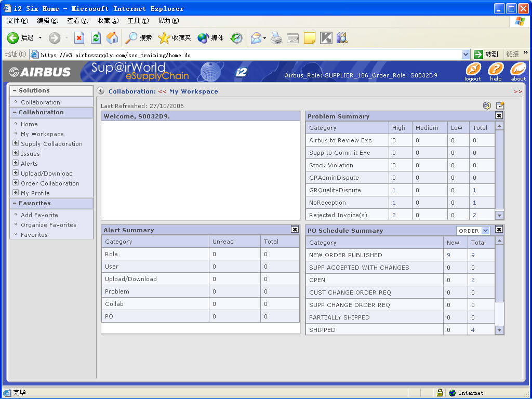Open the 编辑(E) menu

(x=48, y=21)
